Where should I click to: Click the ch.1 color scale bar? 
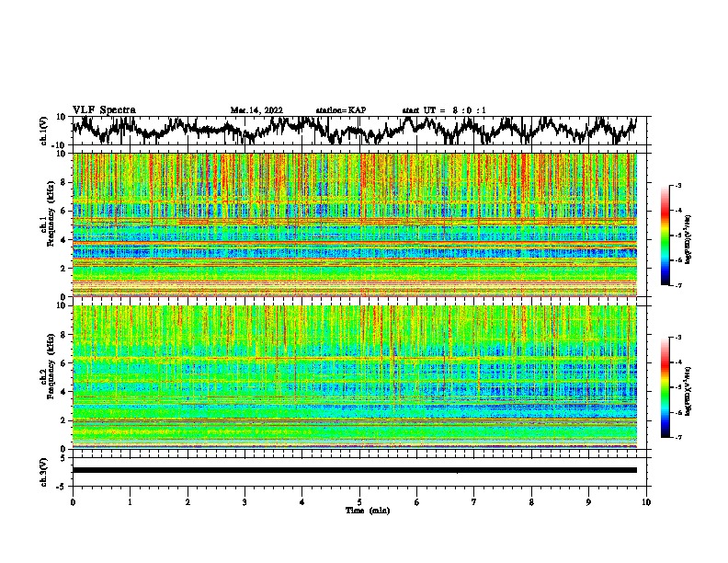pyautogui.click(x=665, y=236)
